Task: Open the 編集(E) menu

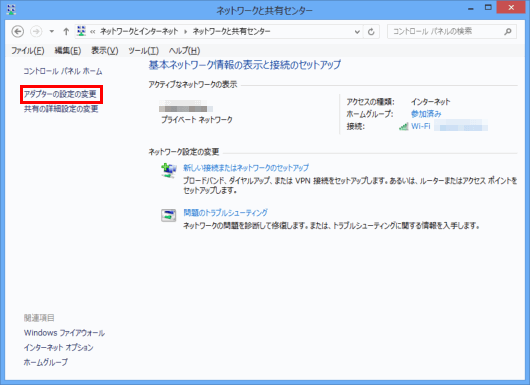Action: [x=68, y=51]
